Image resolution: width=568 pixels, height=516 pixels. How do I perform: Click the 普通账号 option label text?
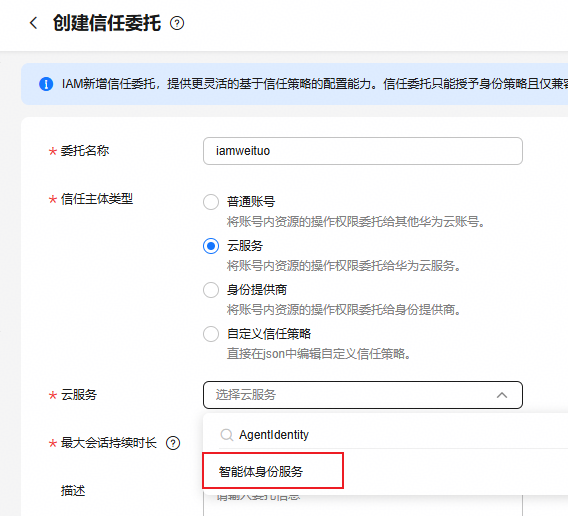(x=251, y=201)
